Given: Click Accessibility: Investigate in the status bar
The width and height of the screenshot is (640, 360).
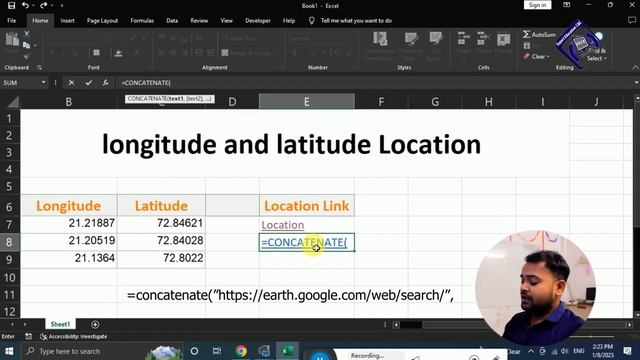Looking at the screenshot, I should [x=73, y=336].
